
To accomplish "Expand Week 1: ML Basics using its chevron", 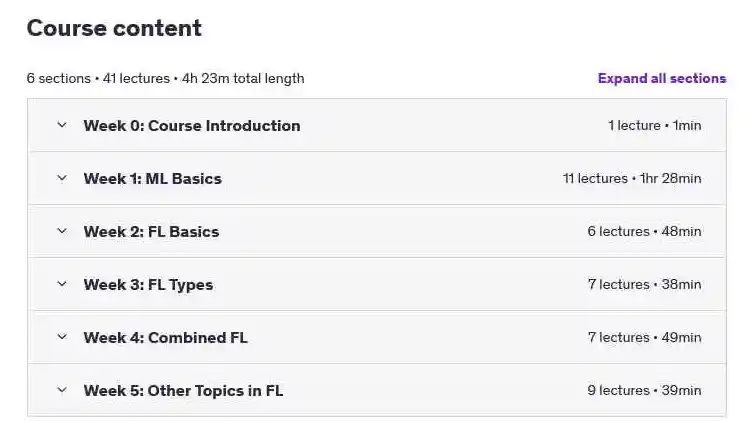I will click(62, 178).
